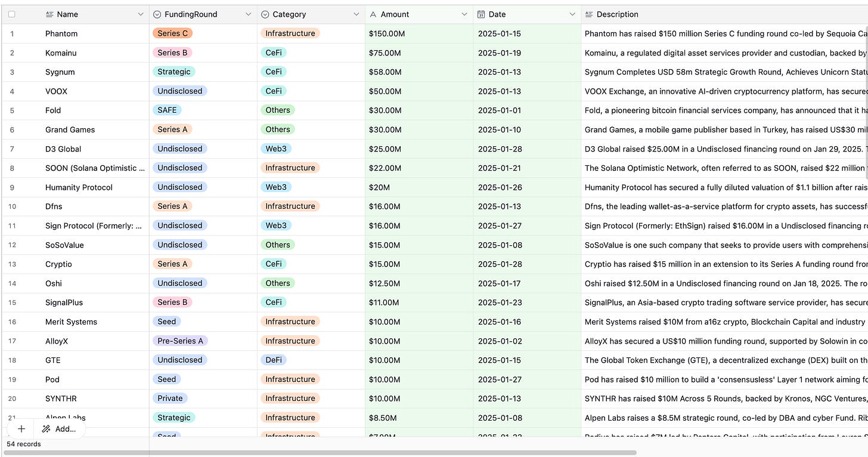Open the Date column header menu
This screenshot has width=868, height=457.
[x=572, y=14]
